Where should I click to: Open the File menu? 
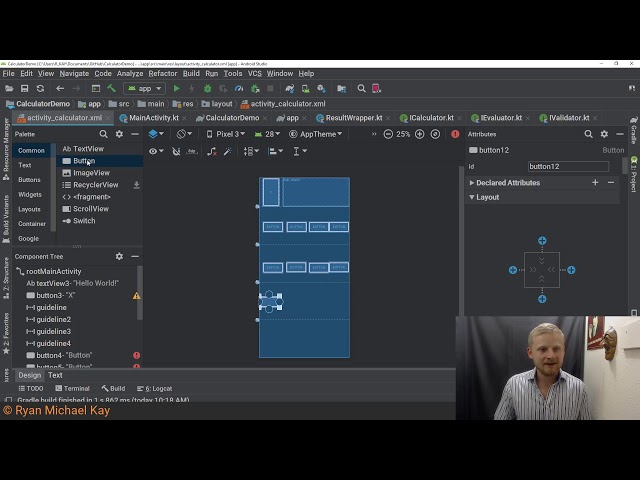(x=8, y=73)
